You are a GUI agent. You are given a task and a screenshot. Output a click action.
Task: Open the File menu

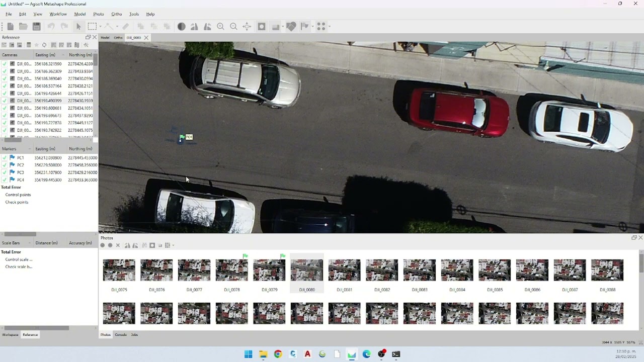pyautogui.click(x=9, y=14)
